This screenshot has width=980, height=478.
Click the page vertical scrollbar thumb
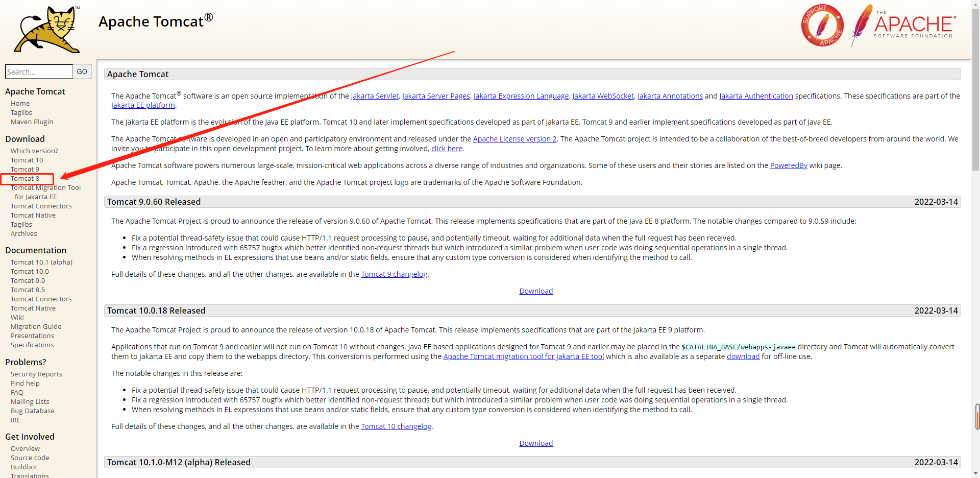pos(975,90)
